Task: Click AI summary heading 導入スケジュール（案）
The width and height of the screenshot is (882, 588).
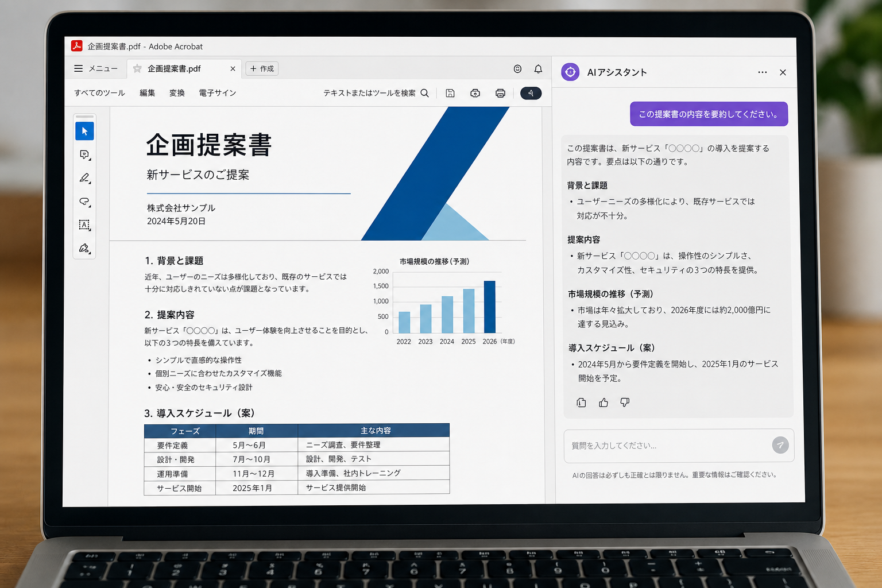Action: pyautogui.click(x=612, y=348)
